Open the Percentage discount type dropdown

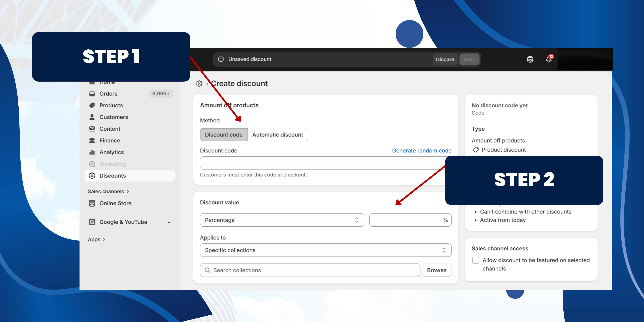click(282, 220)
